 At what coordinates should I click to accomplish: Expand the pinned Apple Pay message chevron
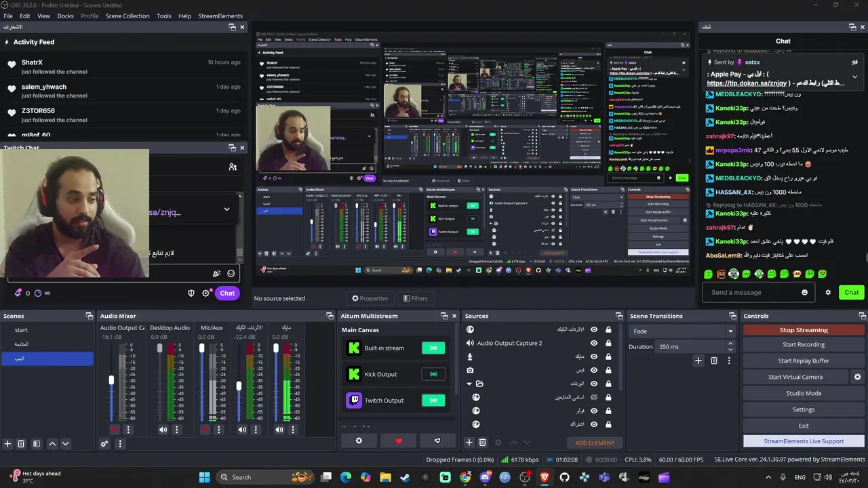[x=854, y=77]
